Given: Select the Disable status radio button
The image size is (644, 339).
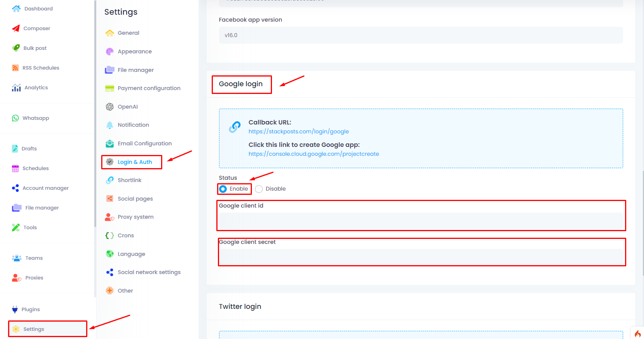Looking at the screenshot, I should tap(259, 189).
